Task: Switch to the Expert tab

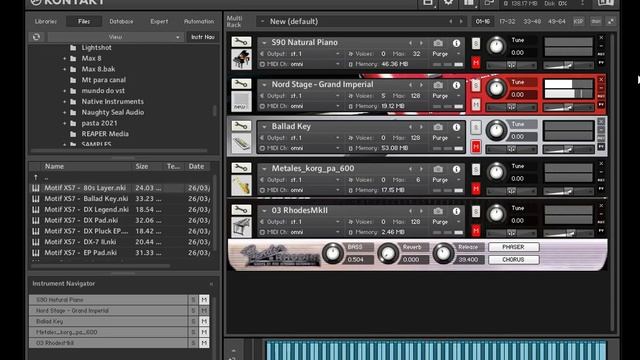Action: [x=159, y=21]
